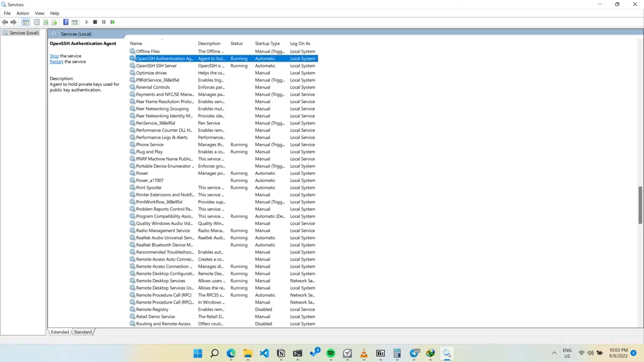This screenshot has height=362, width=644.
Task: Select the Remote Desktop Services row
Action: [x=223, y=281]
